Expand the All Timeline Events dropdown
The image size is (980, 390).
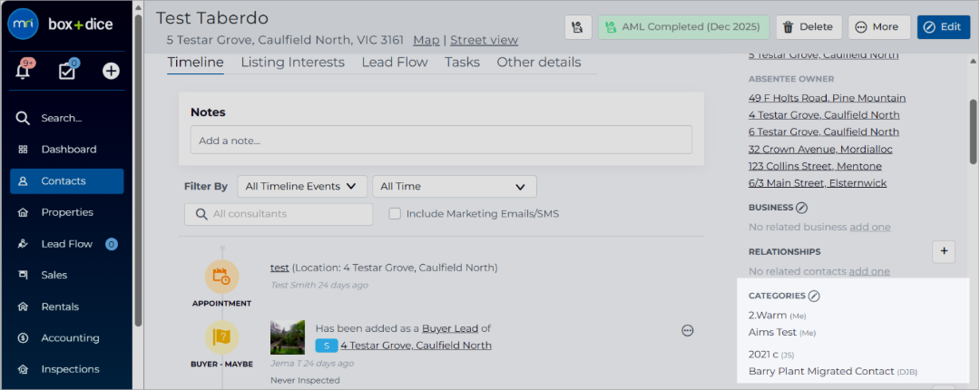(x=302, y=186)
